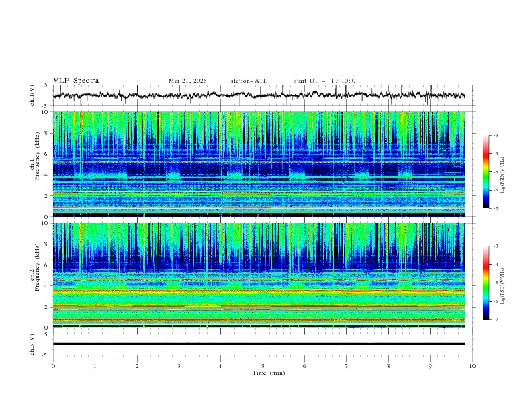Click the ch.2 spectrogram color scale bar
532x411 pixels.
point(486,283)
